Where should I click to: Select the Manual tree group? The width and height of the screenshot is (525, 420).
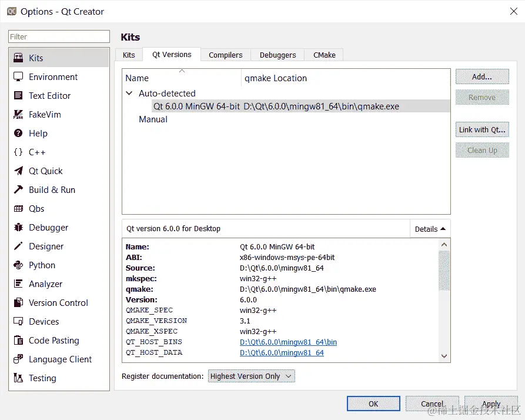tap(153, 119)
